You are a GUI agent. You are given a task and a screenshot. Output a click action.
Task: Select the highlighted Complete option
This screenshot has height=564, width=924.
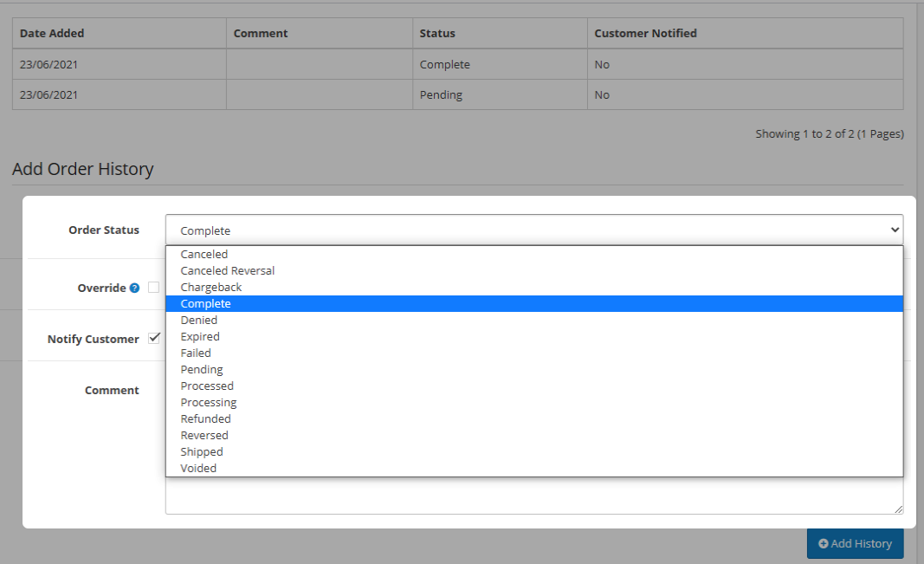pyautogui.click(x=206, y=304)
